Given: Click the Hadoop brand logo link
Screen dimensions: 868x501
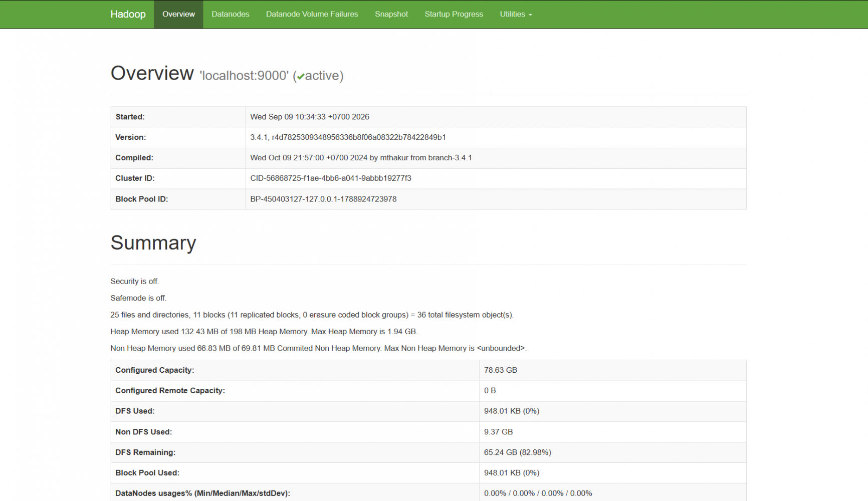Looking at the screenshot, I should [128, 14].
